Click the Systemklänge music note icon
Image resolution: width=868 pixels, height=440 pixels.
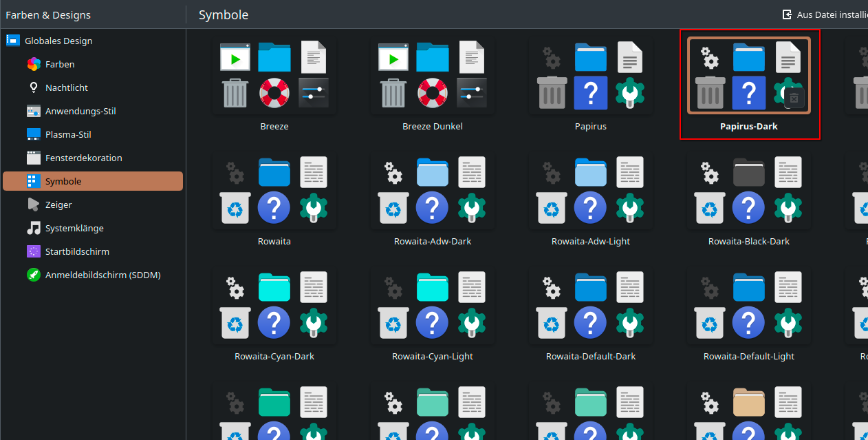coord(34,228)
